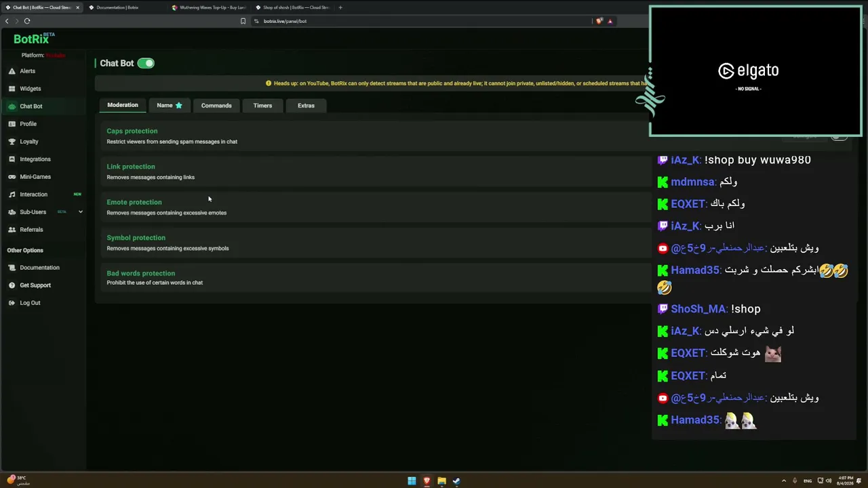Bookmark this page in the browser
The image size is (868, 488).
[243, 21]
